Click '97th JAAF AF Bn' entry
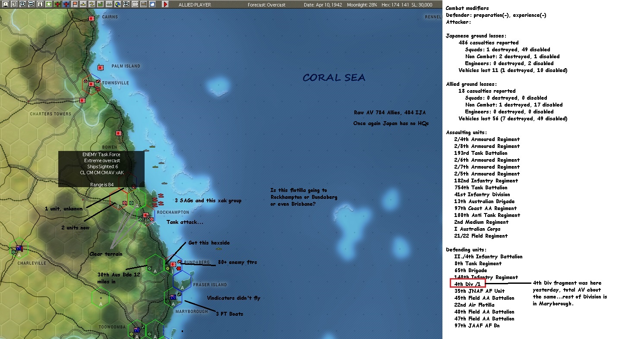644x339 pixels. click(x=477, y=326)
